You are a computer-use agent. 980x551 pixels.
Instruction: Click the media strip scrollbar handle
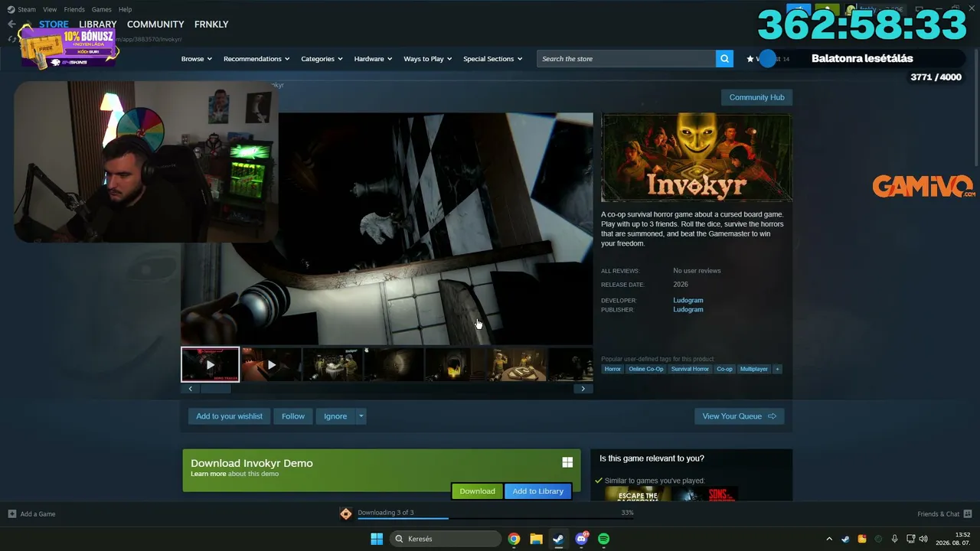[x=215, y=389]
